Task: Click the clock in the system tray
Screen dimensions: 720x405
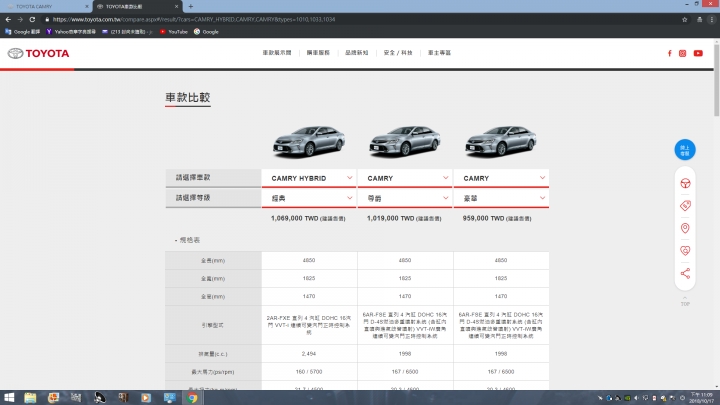Action: [x=702, y=398]
